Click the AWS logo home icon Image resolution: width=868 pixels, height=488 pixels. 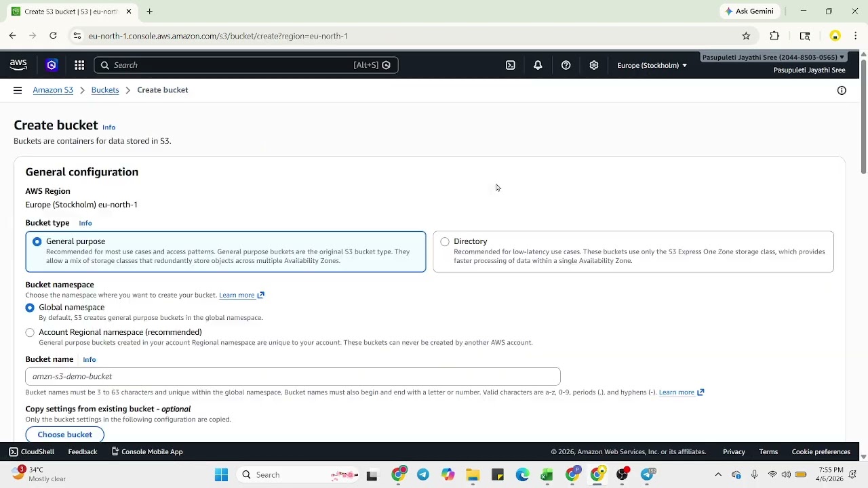click(x=18, y=65)
